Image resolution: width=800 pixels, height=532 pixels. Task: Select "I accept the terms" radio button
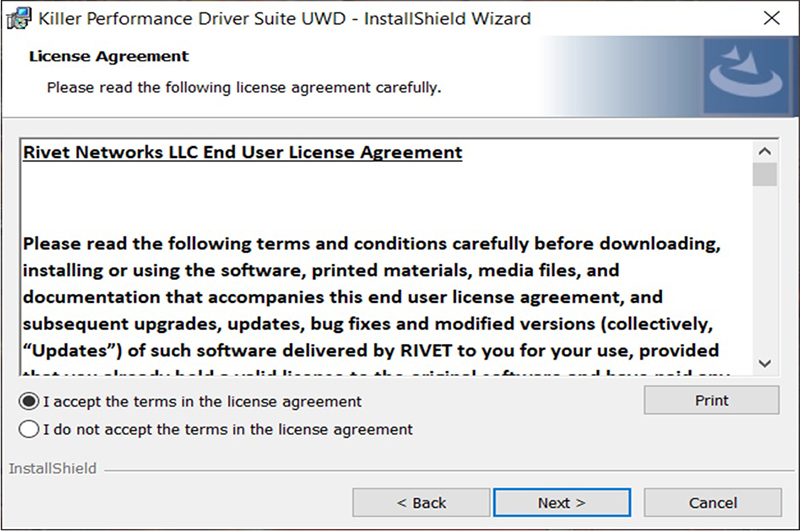pos(29,401)
